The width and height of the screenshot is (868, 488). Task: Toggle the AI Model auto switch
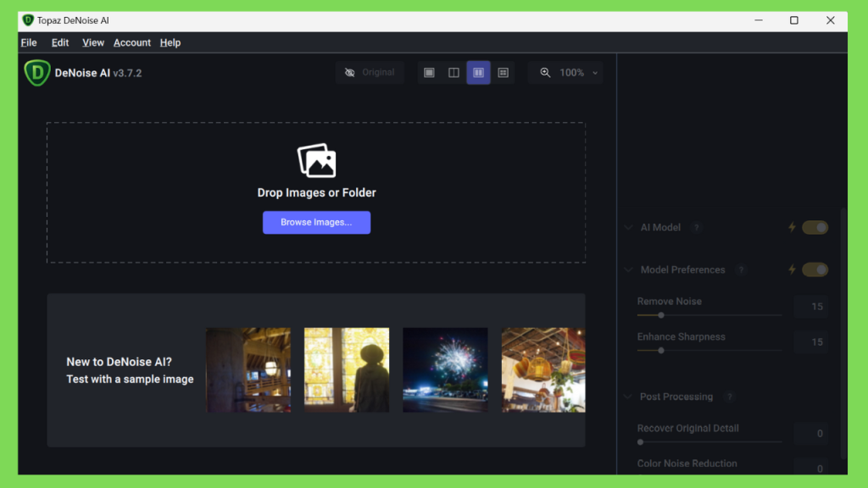tap(815, 227)
